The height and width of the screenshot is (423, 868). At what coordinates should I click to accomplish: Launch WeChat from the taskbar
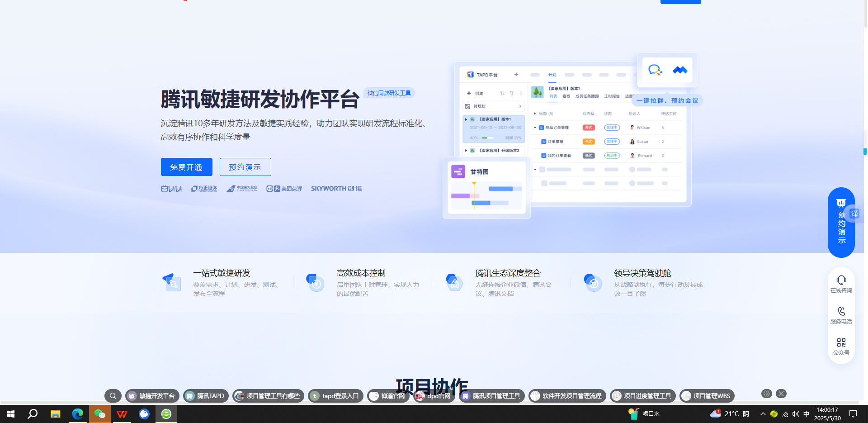pyautogui.click(x=99, y=413)
